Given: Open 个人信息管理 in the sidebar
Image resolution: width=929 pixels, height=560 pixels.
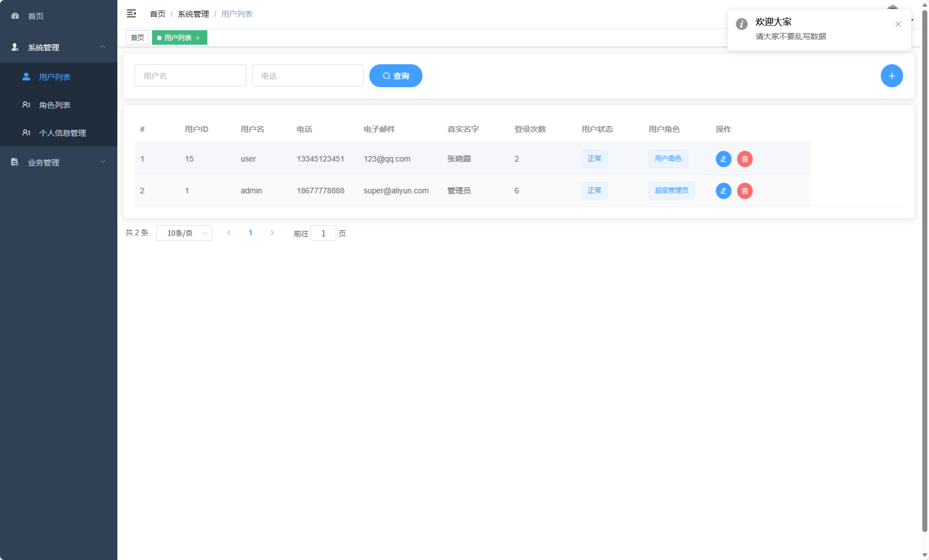Looking at the screenshot, I should pyautogui.click(x=62, y=133).
